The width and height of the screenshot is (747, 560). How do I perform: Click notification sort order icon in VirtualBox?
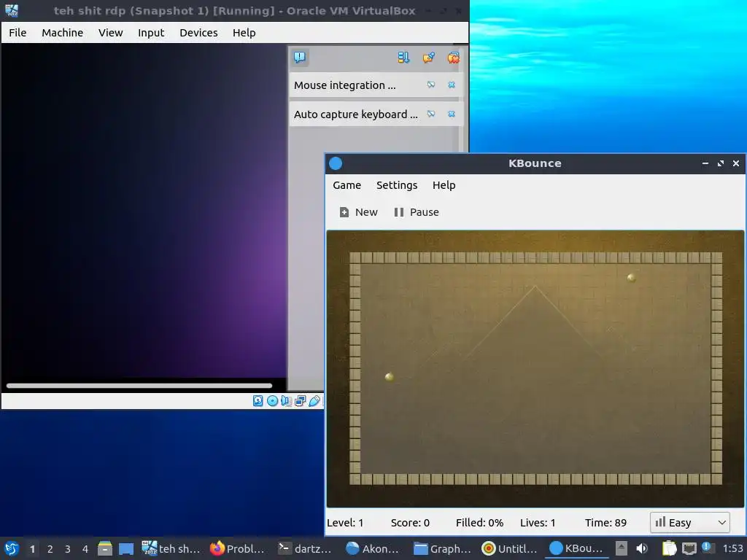pyautogui.click(x=403, y=58)
